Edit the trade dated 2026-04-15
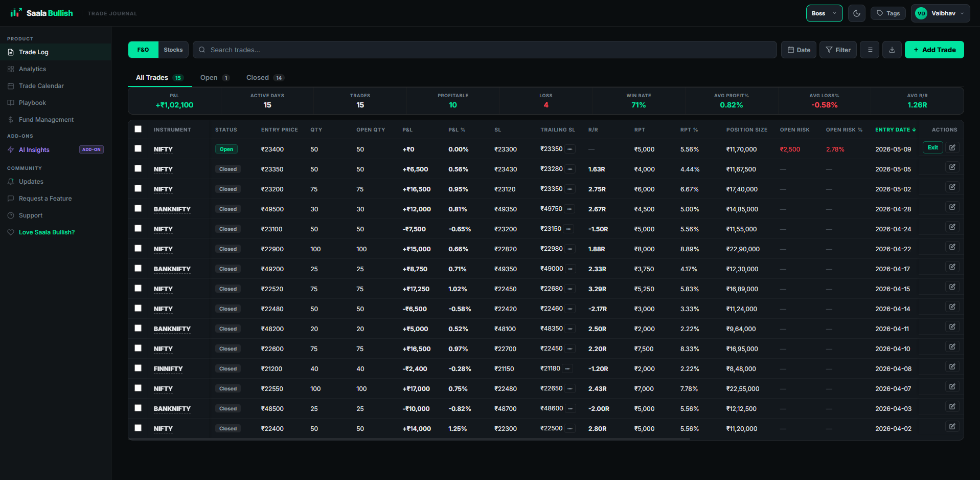This screenshot has width=980, height=480. 952,287
